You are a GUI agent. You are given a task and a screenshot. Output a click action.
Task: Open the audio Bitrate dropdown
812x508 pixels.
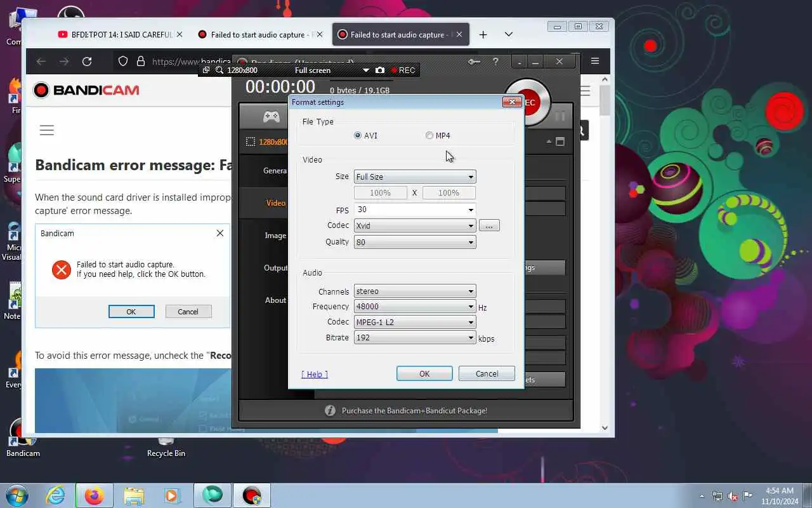coord(415,338)
